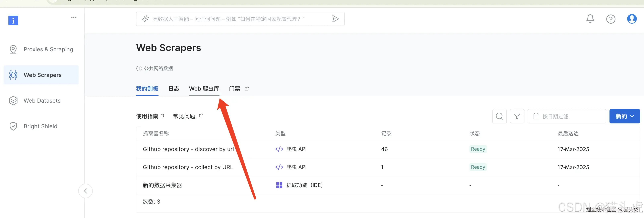Viewport: 644px width, 218px height.
Task: Click the notification bell icon
Action: (x=590, y=19)
